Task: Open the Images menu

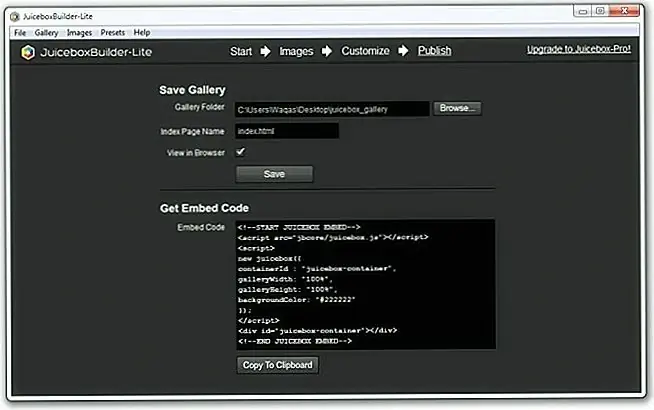Action: 79,33
